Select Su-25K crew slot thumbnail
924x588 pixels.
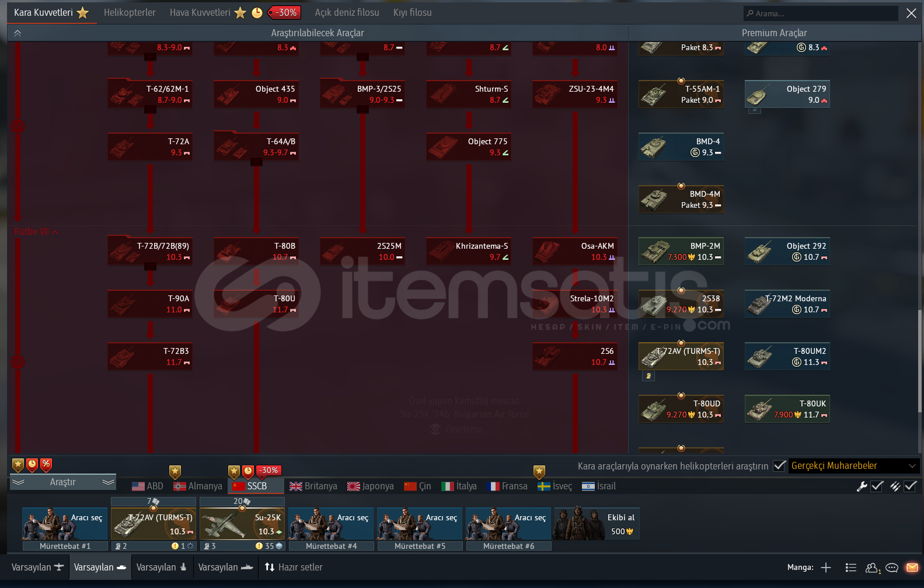click(x=242, y=523)
